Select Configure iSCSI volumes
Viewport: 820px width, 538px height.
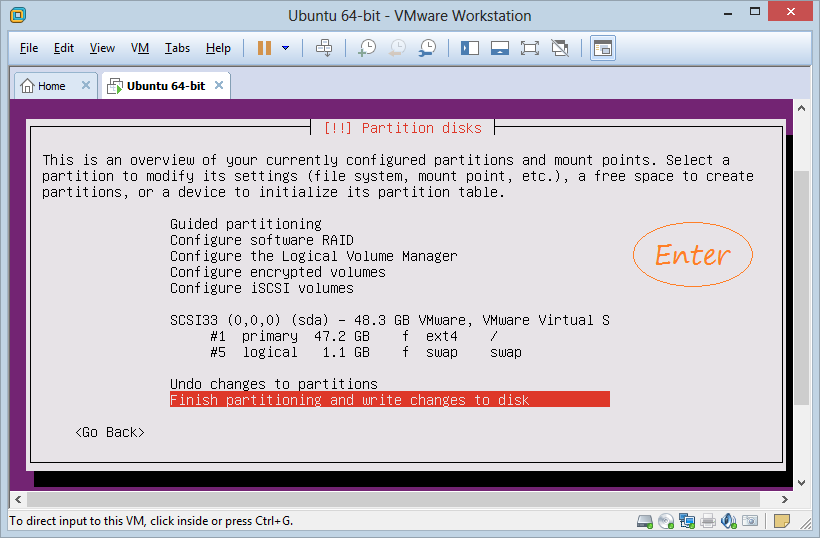pos(261,289)
